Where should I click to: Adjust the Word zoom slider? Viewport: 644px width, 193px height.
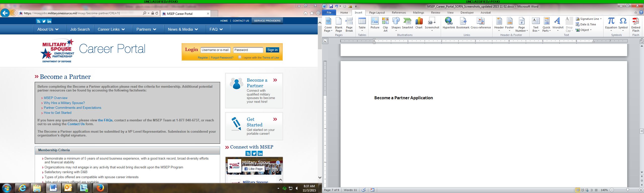[x=627, y=190]
